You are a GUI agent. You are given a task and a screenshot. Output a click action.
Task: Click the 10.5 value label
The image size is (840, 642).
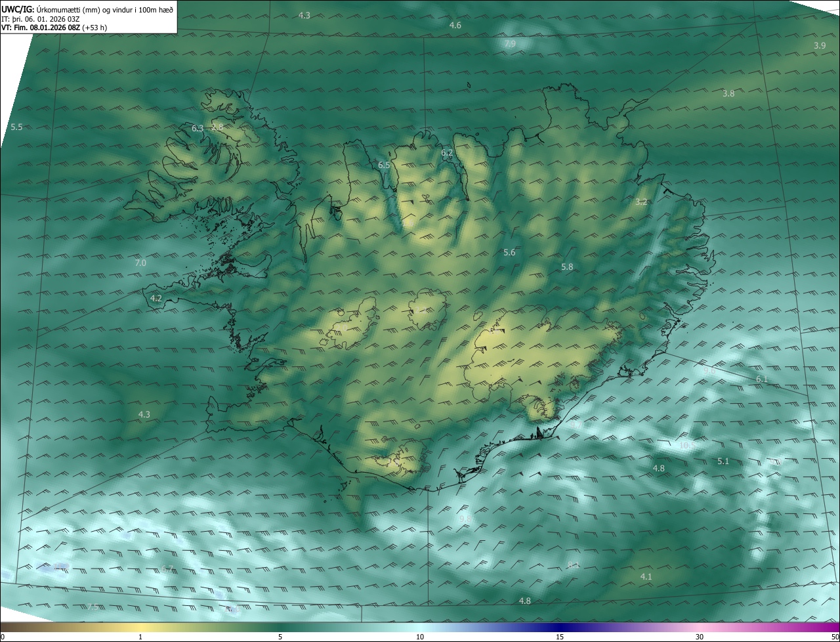(x=688, y=445)
